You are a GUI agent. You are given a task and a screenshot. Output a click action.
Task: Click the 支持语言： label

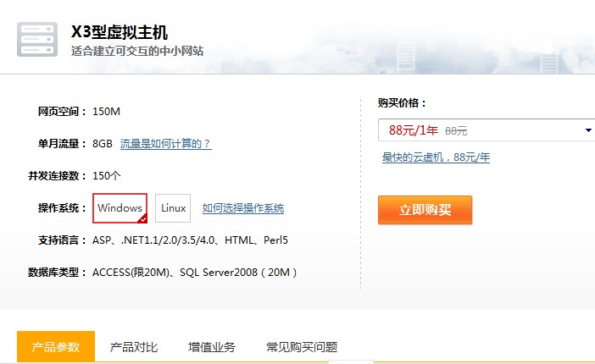pyautogui.click(x=63, y=240)
